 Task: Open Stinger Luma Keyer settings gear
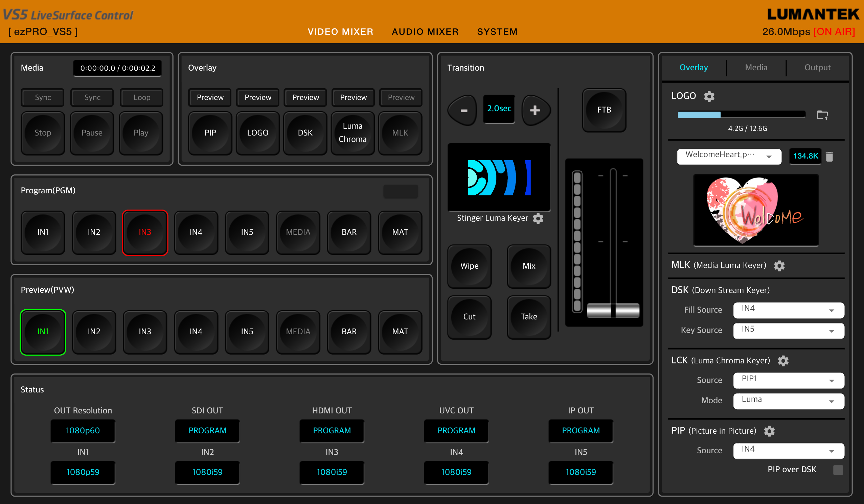click(538, 218)
